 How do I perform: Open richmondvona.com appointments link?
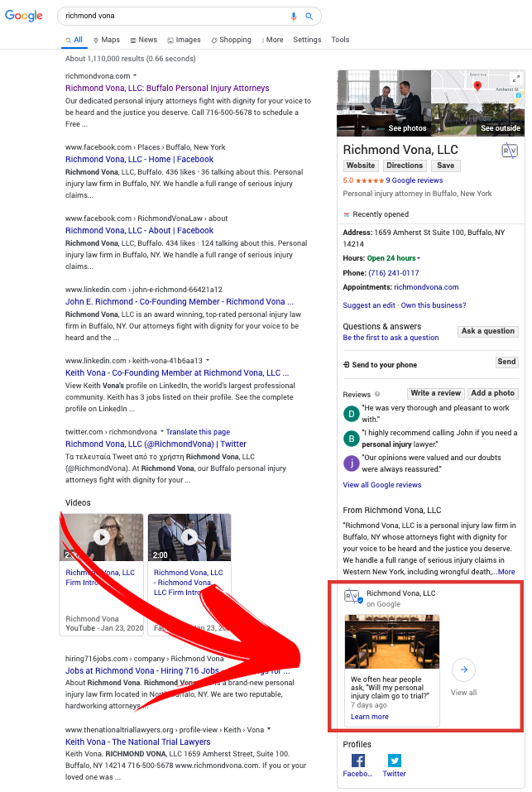(426, 287)
